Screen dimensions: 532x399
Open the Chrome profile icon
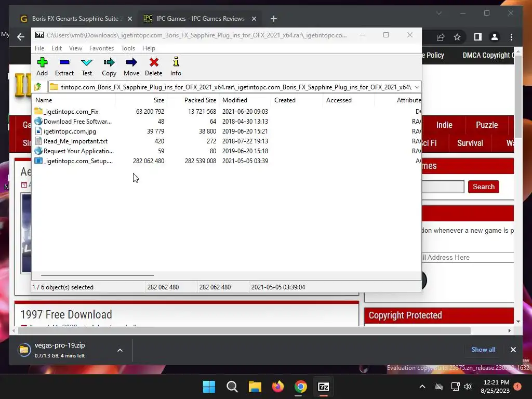pos(495,37)
